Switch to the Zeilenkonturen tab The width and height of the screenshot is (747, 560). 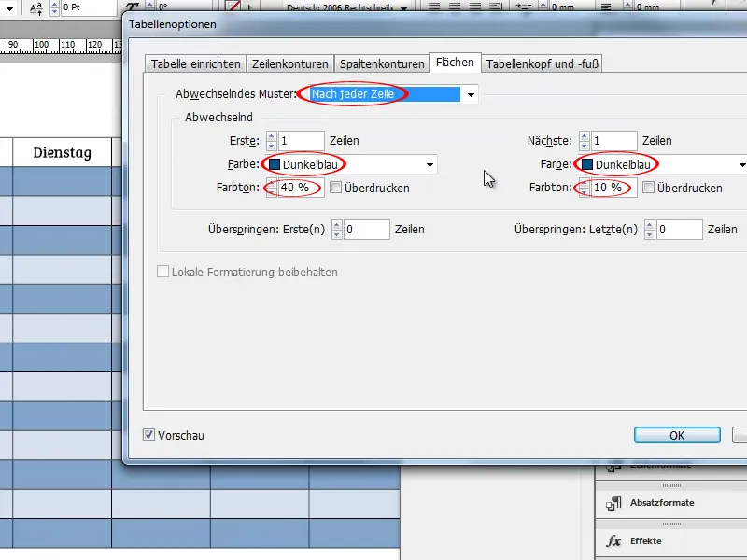coord(289,63)
